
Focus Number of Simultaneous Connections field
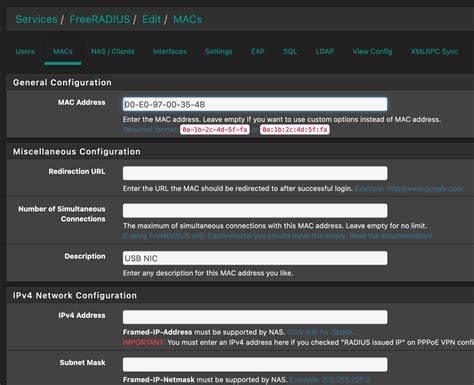(255, 210)
